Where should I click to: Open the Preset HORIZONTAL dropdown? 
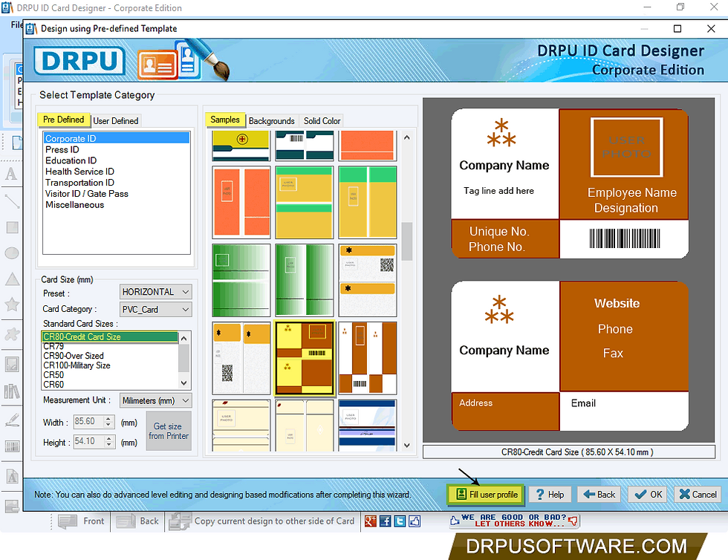pos(155,292)
